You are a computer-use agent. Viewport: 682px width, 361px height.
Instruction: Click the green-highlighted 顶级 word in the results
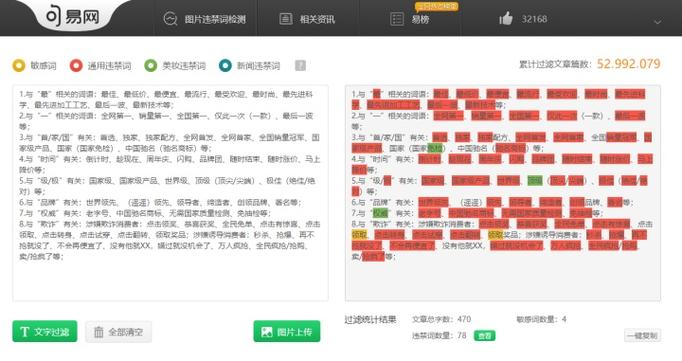coord(535,180)
